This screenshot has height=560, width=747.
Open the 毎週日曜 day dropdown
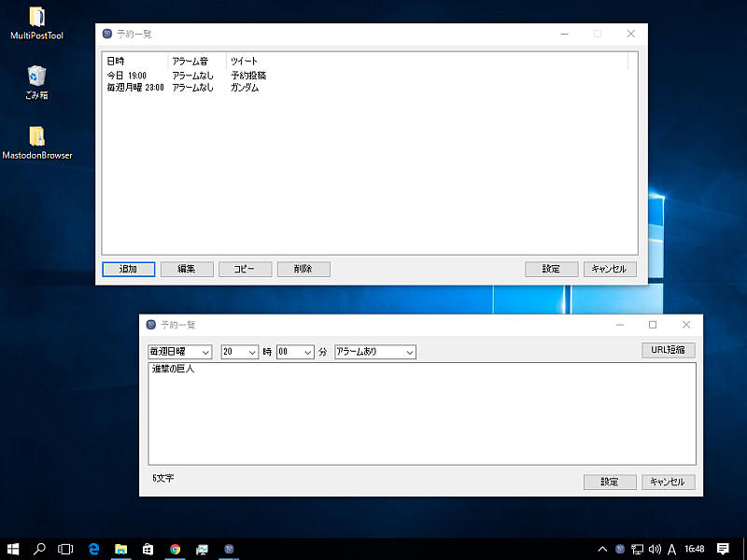[x=179, y=352]
